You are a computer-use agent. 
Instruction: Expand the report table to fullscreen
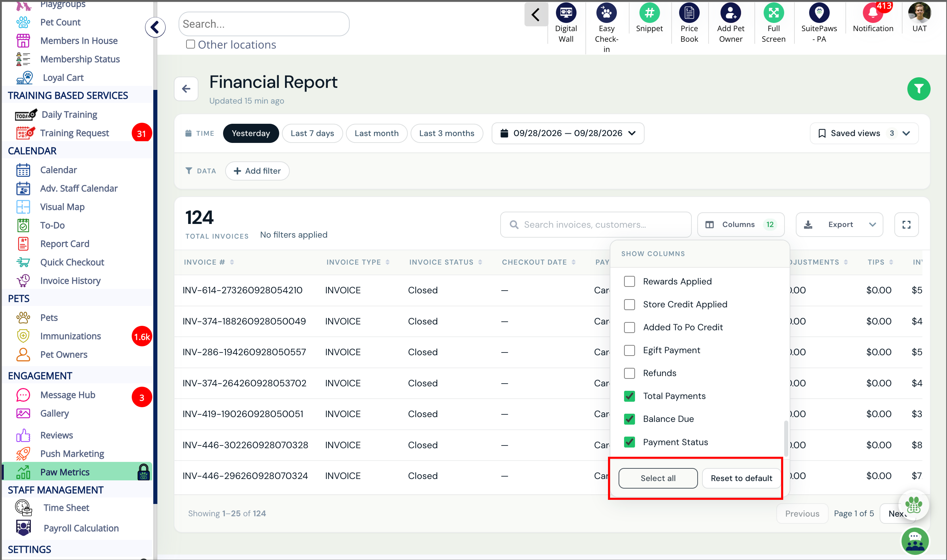(906, 225)
